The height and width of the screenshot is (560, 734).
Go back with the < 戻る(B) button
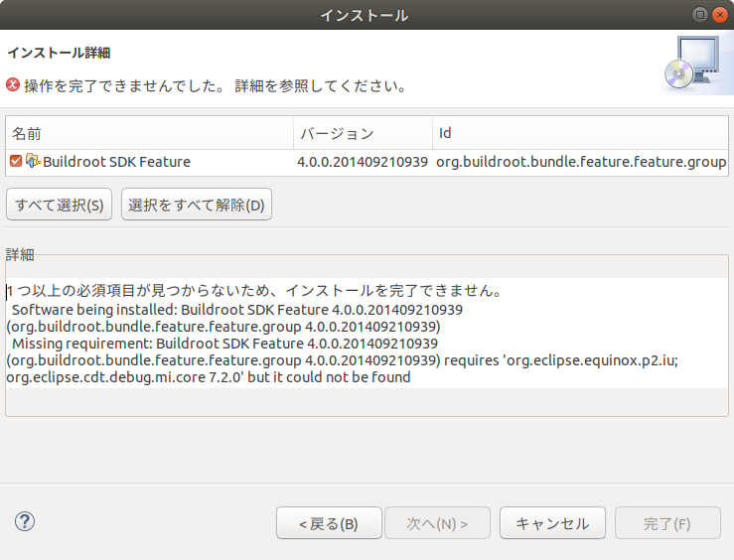(x=329, y=523)
